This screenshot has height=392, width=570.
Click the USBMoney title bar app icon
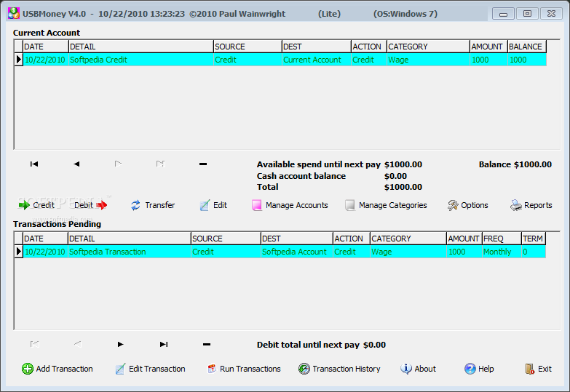(14, 13)
